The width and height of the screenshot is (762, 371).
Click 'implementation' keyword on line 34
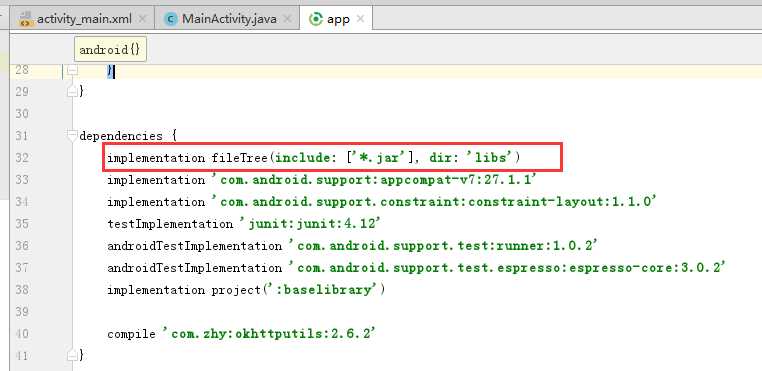pos(156,202)
